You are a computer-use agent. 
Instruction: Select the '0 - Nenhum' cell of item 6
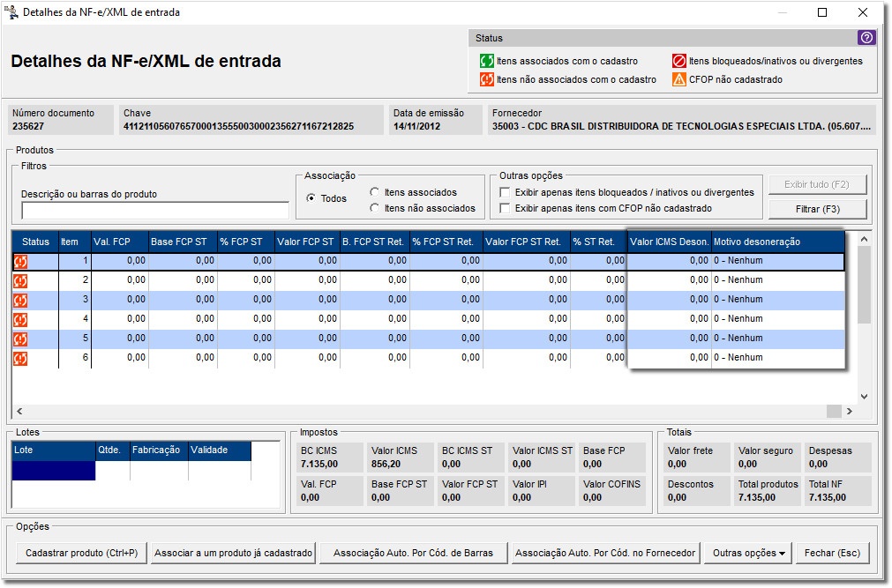777,358
